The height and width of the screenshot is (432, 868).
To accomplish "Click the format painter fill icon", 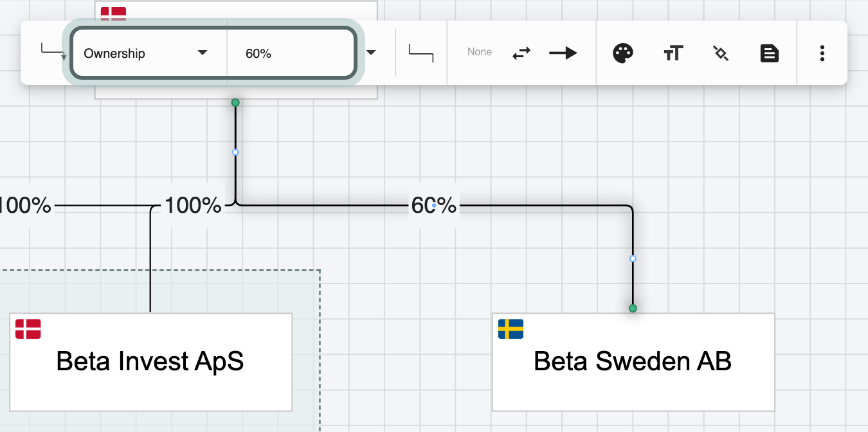I will coord(721,53).
